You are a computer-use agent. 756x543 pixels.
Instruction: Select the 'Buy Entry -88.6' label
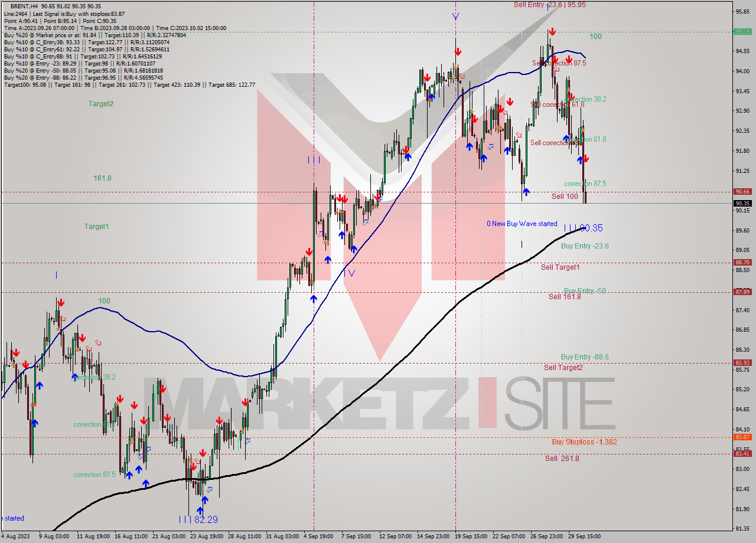coord(585,357)
